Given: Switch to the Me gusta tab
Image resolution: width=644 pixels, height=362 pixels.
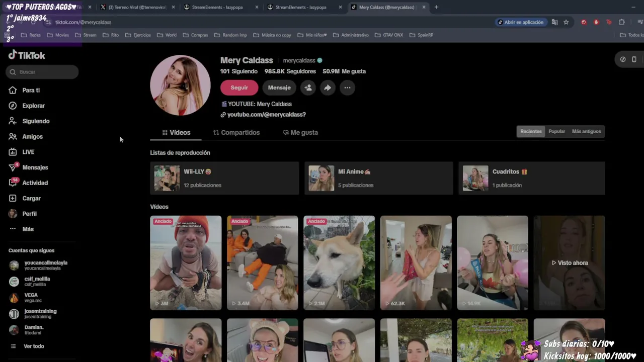Looking at the screenshot, I should [300, 133].
